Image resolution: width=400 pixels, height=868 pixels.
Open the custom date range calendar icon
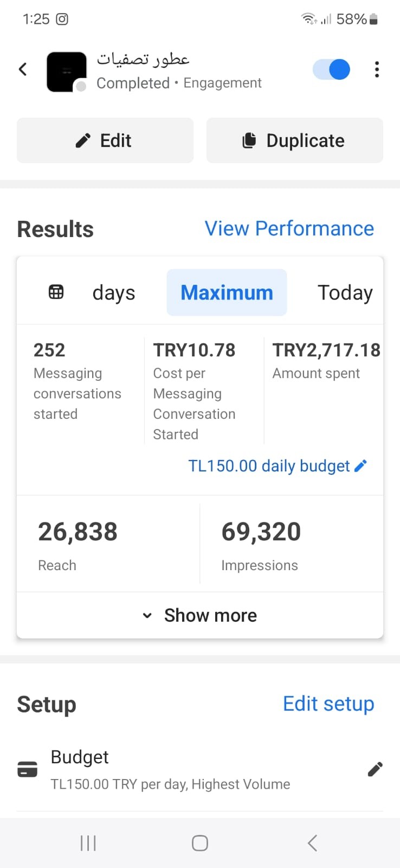[x=56, y=292]
